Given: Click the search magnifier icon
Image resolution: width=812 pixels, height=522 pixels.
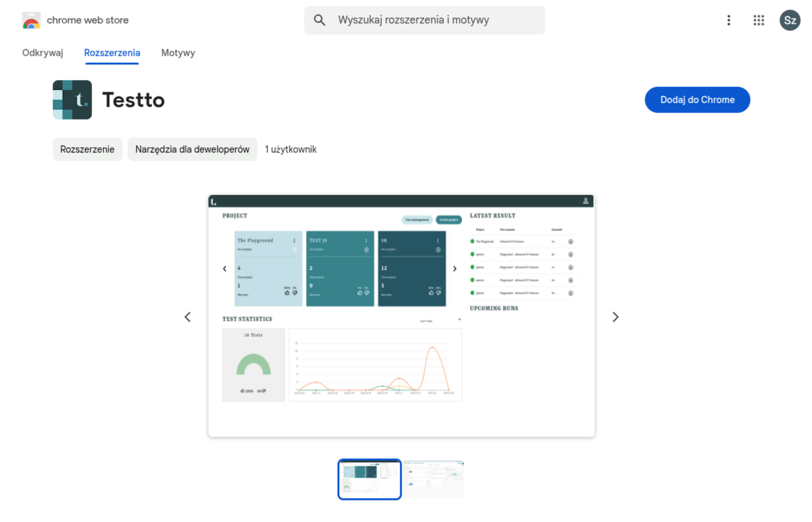Looking at the screenshot, I should click(x=320, y=19).
